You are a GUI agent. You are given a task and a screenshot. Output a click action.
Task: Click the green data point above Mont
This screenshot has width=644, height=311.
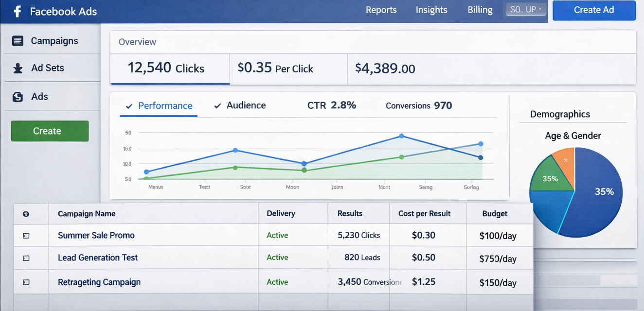(x=401, y=157)
